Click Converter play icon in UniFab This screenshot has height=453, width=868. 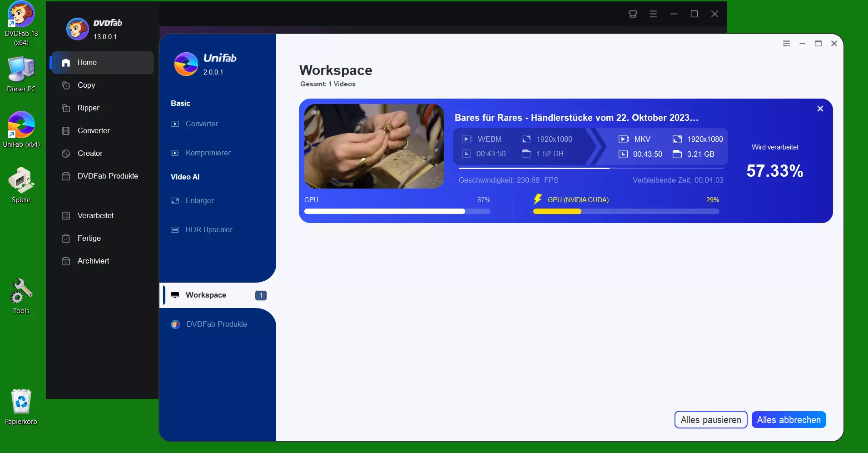click(175, 124)
